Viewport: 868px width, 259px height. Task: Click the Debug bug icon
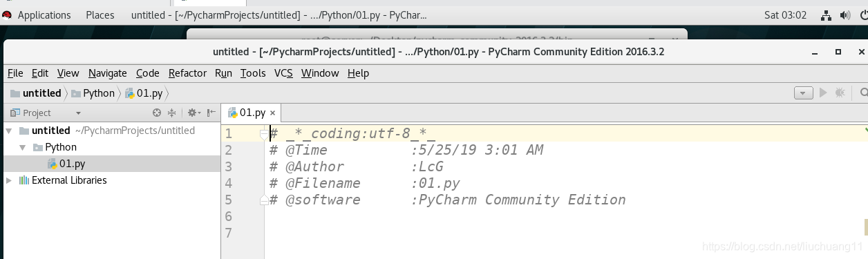click(840, 93)
